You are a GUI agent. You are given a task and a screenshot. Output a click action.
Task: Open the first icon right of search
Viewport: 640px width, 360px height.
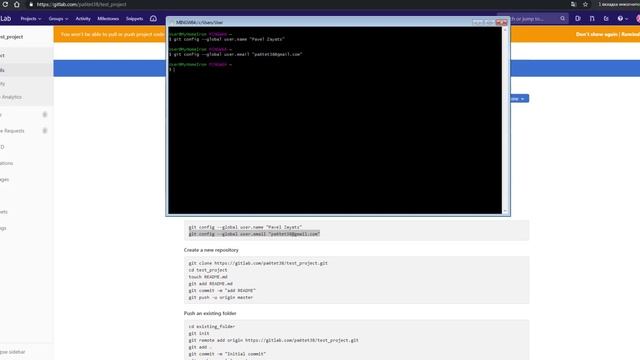click(x=578, y=18)
